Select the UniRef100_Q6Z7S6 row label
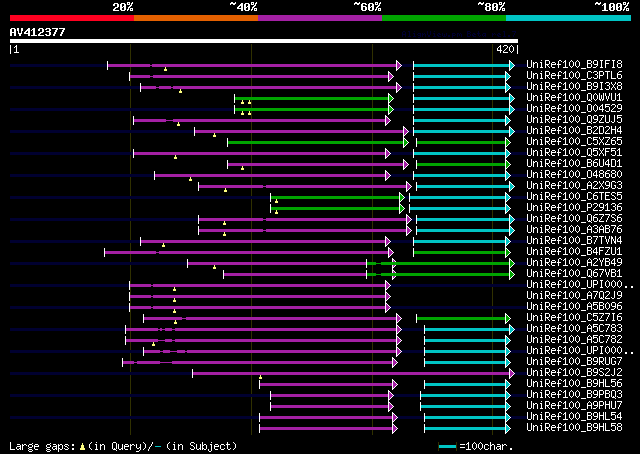This screenshot has width=640, height=454. tap(574, 219)
